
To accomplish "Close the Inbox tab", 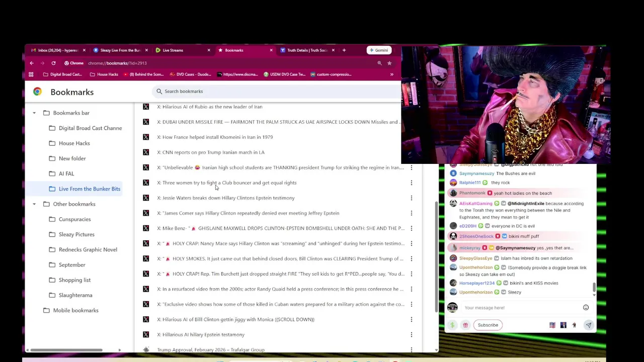I will [84, 50].
